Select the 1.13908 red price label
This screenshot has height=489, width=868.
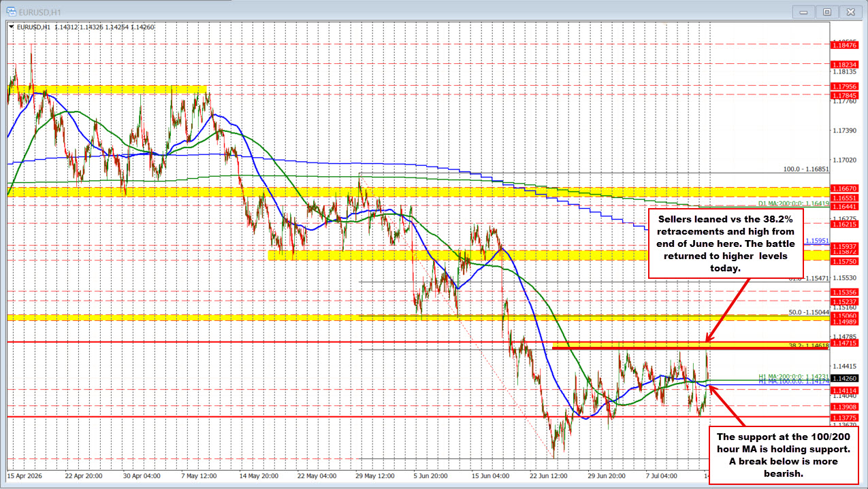point(844,406)
